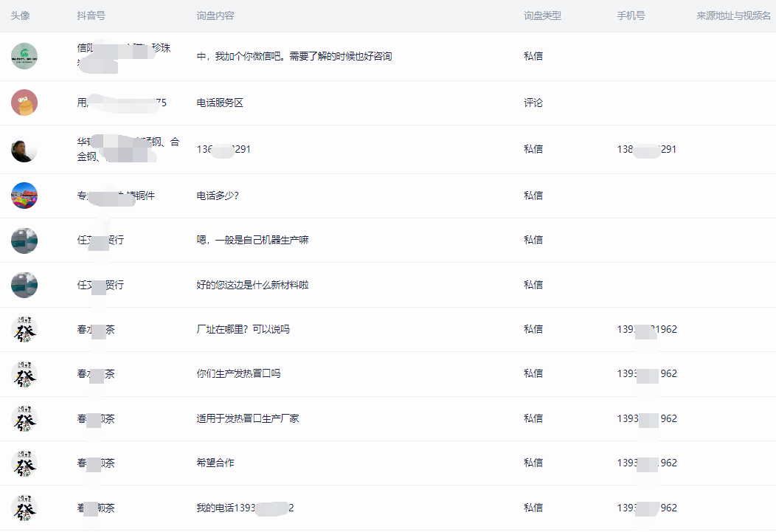Select the 询盘内容 column header
776x532 pixels.
click(x=215, y=15)
